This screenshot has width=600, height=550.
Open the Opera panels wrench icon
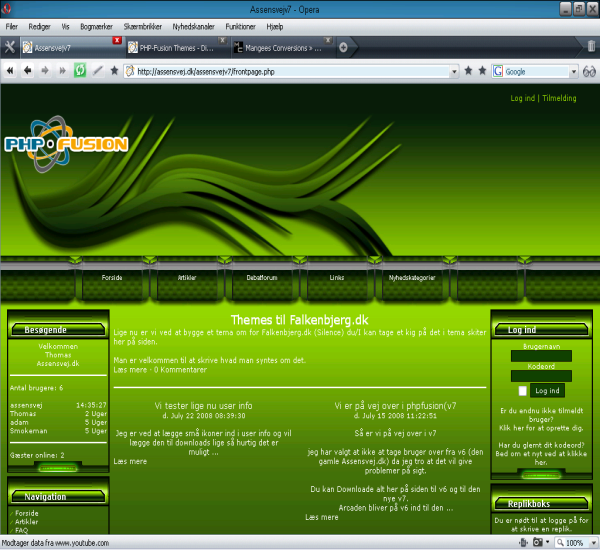[10, 47]
